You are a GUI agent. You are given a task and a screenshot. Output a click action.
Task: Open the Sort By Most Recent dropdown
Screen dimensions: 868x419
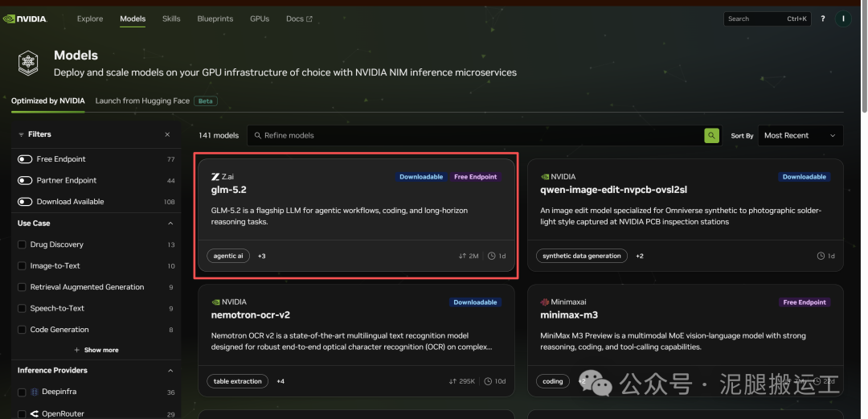click(800, 135)
